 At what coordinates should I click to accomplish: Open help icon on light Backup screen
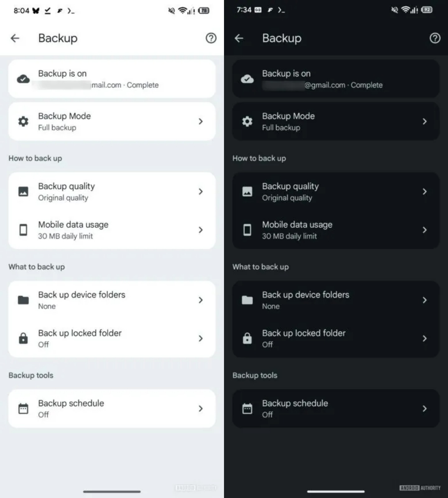pos(211,38)
